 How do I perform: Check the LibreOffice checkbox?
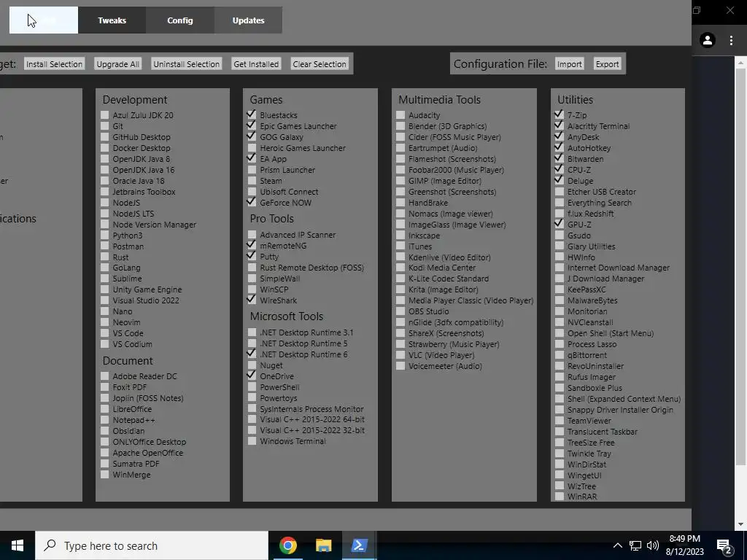[x=104, y=408]
